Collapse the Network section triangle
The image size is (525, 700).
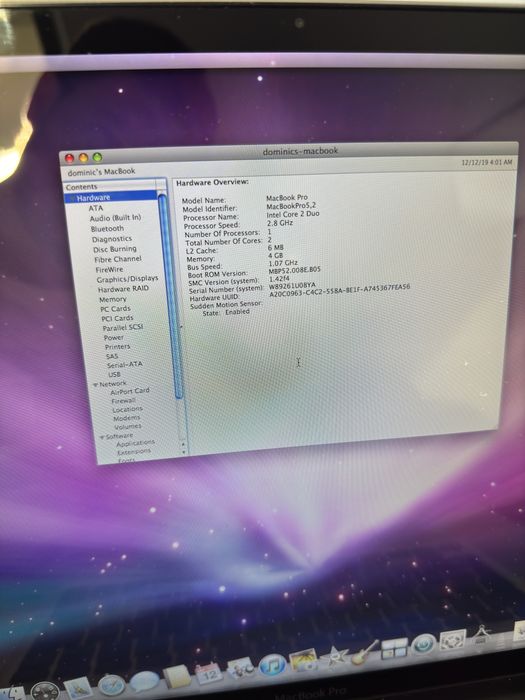[96, 384]
